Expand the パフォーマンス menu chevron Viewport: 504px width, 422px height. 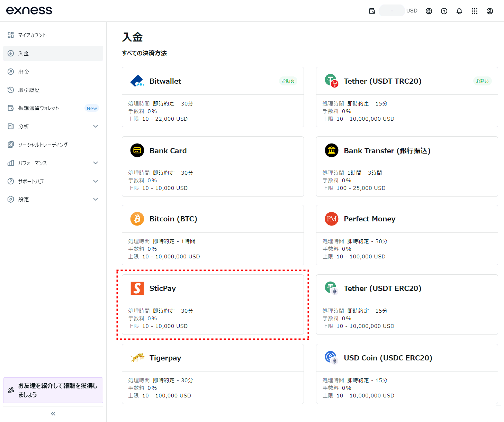pos(96,163)
